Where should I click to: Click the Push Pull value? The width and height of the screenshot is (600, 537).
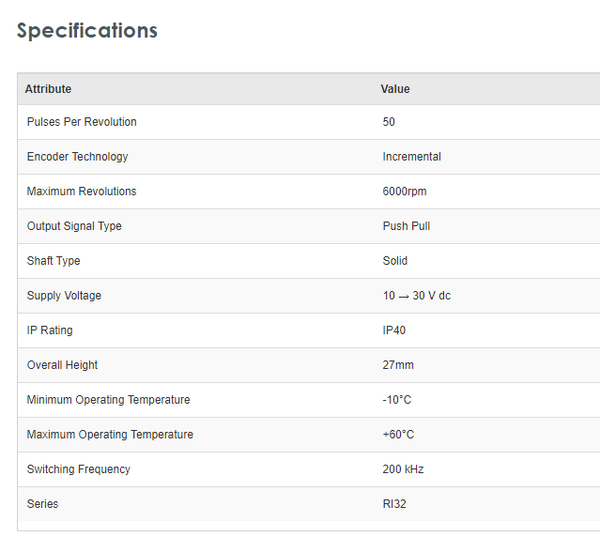tap(406, 226)
